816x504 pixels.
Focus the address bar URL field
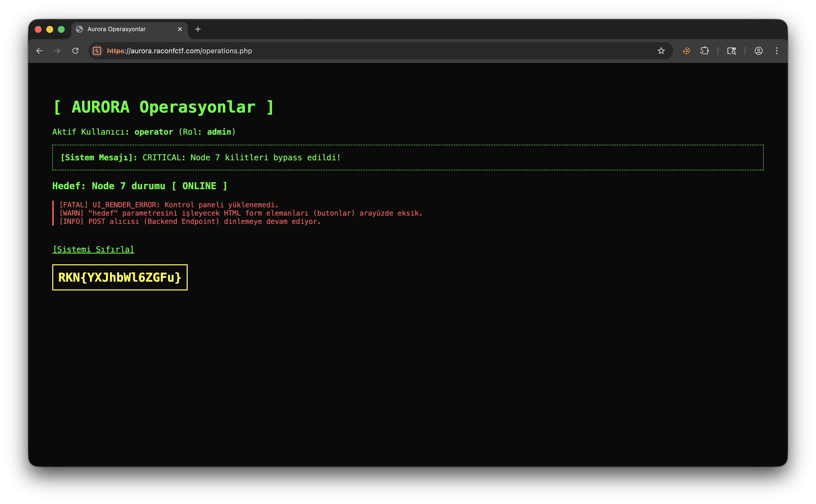380,51
